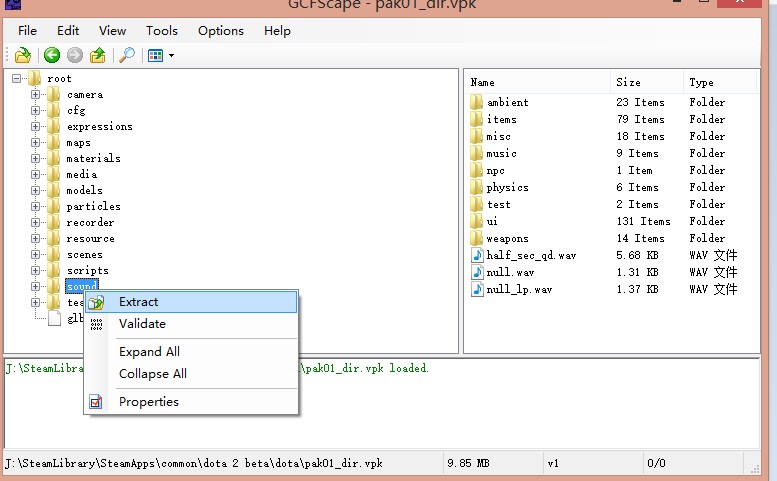777x481 pixels.
Task: Expand the camera tree node
Action: point(35,94)
